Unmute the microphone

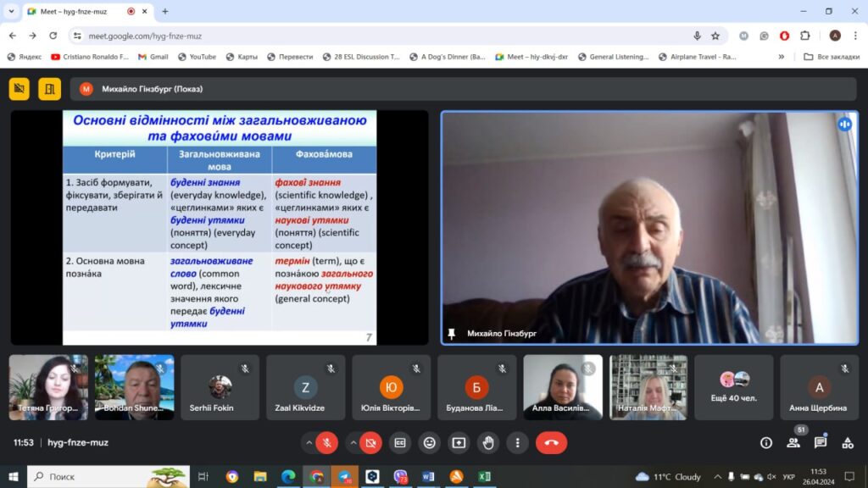coord(327,442)
